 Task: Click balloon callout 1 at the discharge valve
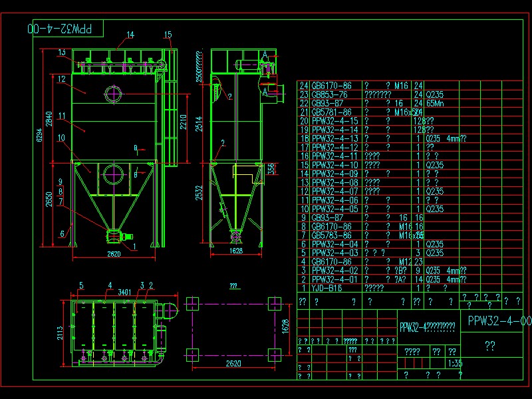click(x=134, y=245)
